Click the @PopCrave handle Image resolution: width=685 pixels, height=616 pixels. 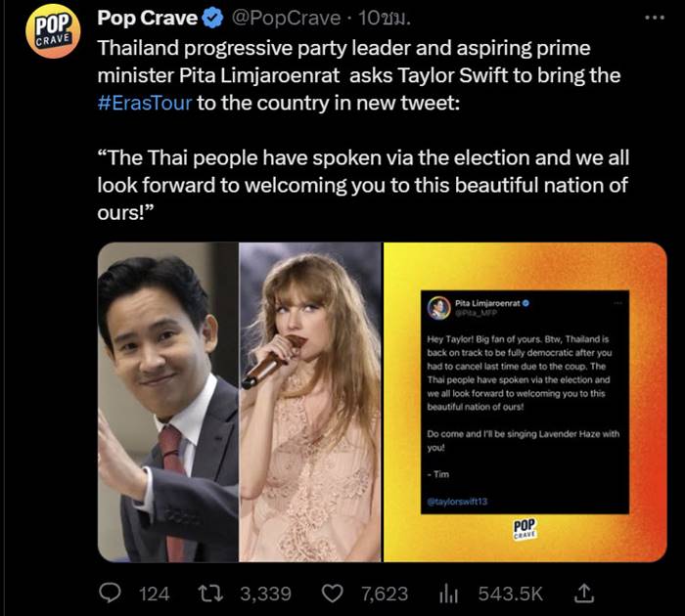pyautogui.click(x=276, y=19)
